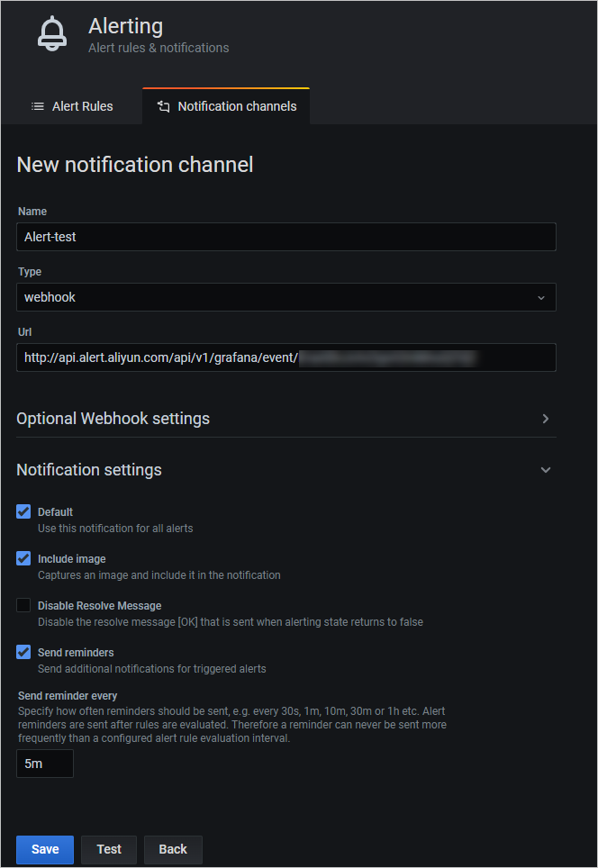Edit the Send reminder every field
This screenshot has height=868, width=598.
(x=44, y=763)
